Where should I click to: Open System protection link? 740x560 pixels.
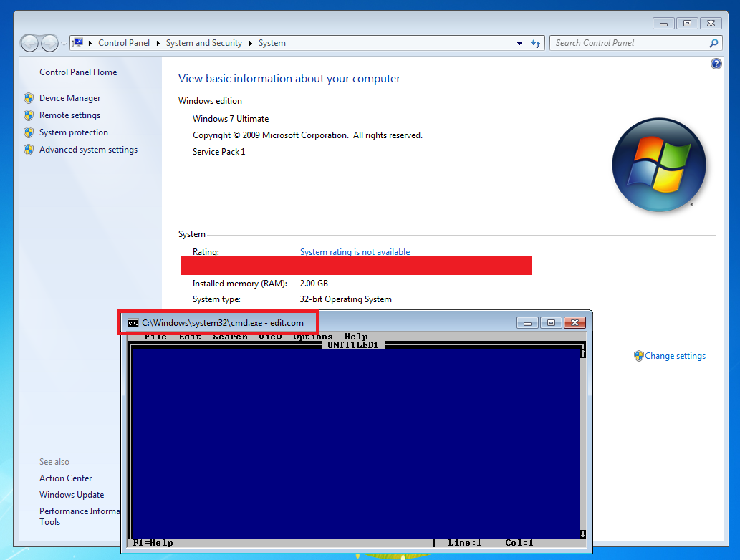coord(74,132)
